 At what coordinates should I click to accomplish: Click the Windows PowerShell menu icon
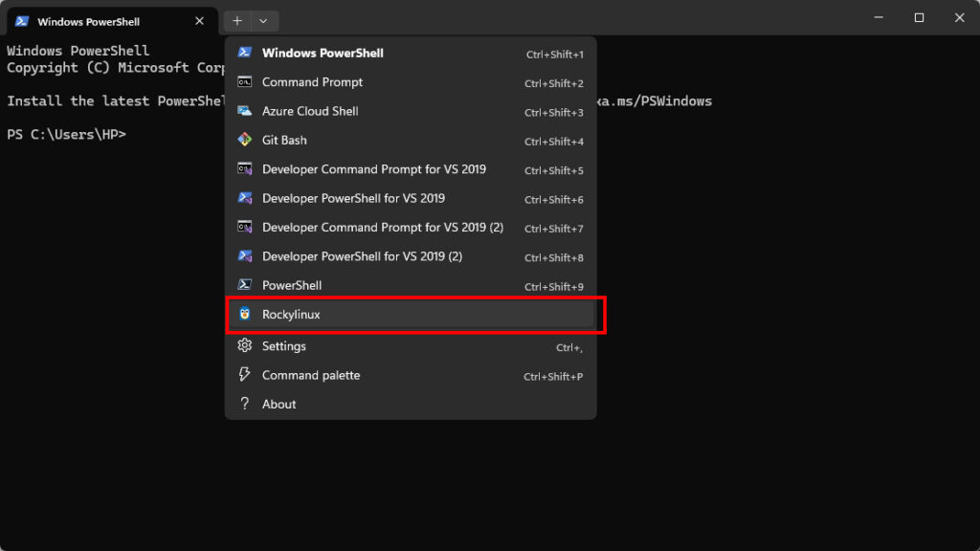[x=244, y=53]
